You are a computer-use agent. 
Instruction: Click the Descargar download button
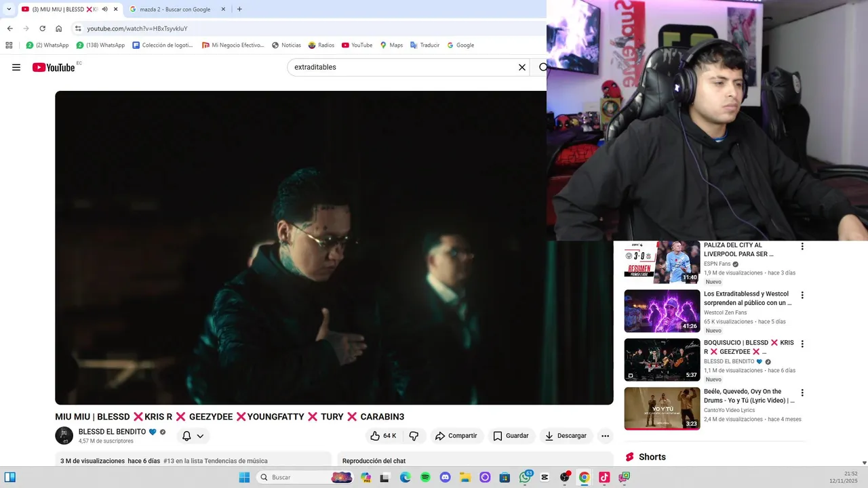point(566,436)
